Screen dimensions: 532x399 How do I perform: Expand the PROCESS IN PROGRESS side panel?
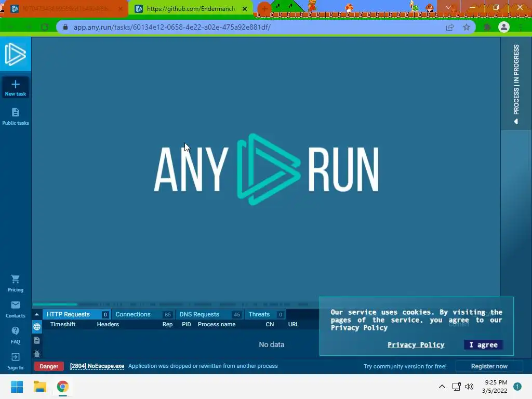[516, 84]
